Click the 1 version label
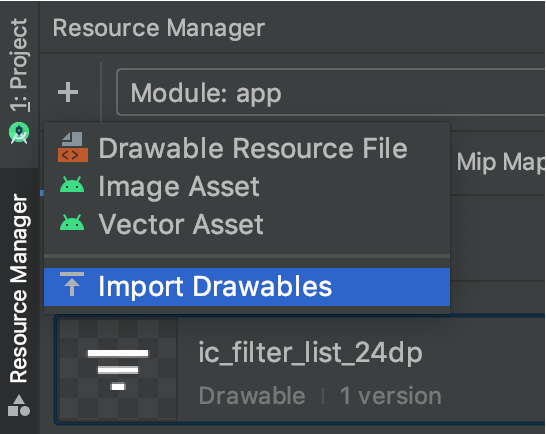 click(x=391, y=396)
